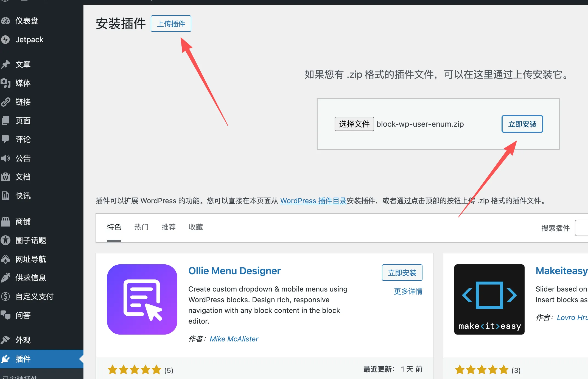
Task: Open the 评论 speech bubble icon
Action: 5,139
